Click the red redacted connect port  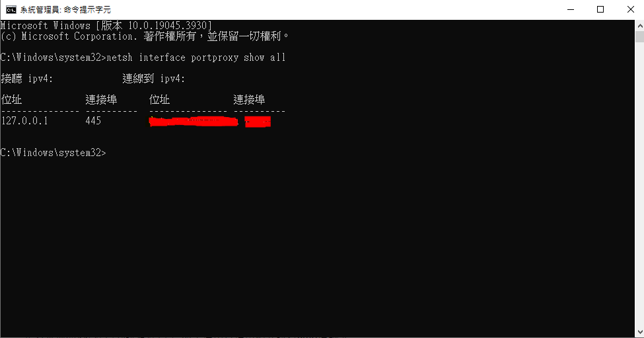(258, 122)
